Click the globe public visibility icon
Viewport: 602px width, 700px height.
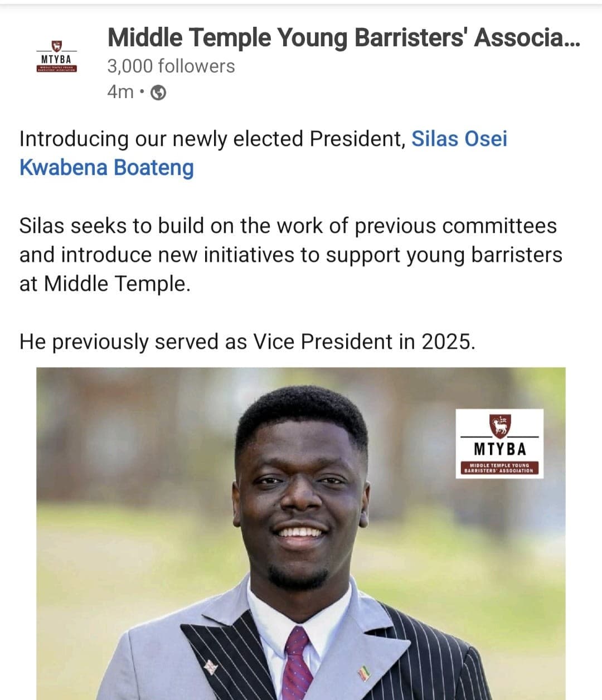(159, 93)
